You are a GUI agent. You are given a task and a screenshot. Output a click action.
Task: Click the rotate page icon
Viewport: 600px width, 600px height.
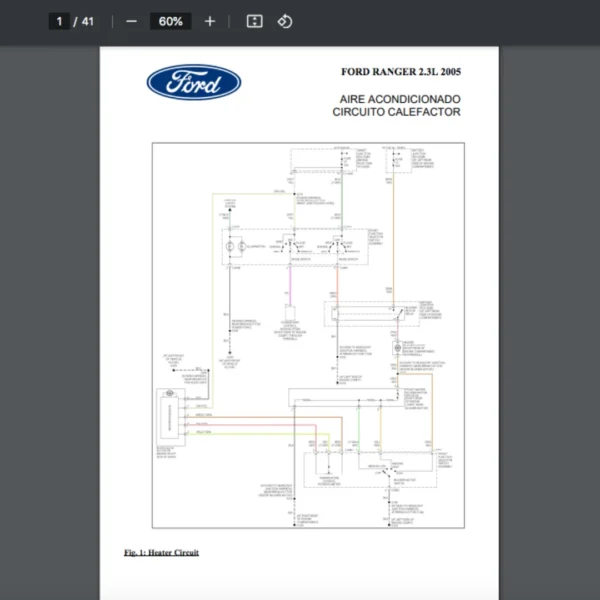[285, 21]
